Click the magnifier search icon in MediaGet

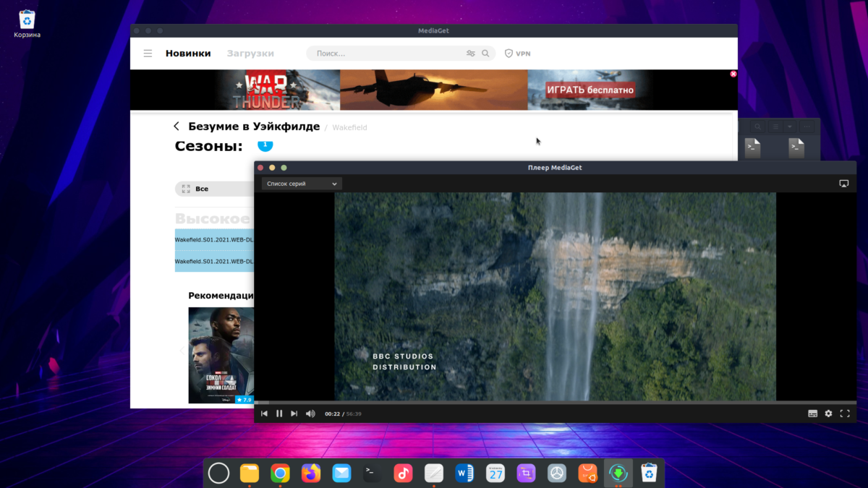click(x=486, y=53)
